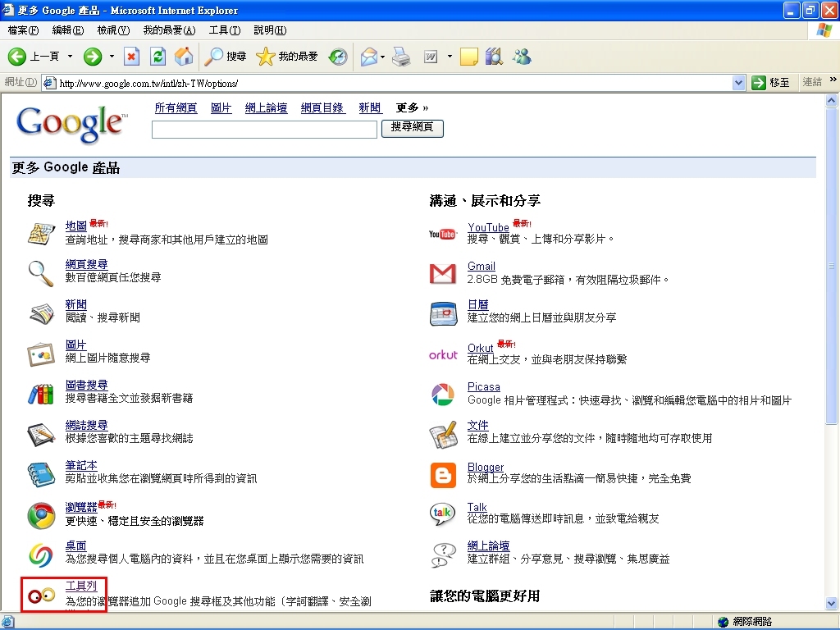Open the yellow Discuss note icon
This screenshot has height=630, width=840.
tap(468, 57)
